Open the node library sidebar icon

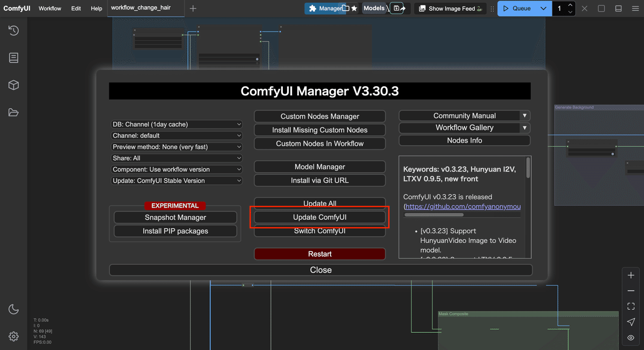click(13, 58)
